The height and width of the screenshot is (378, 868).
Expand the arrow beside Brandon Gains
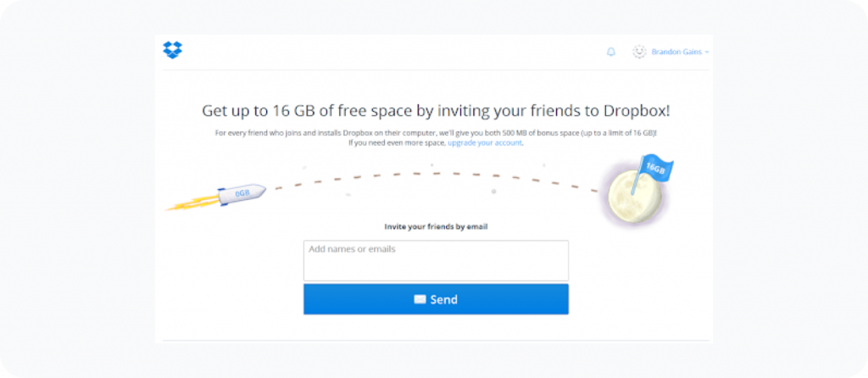click(x=707, y=52)
